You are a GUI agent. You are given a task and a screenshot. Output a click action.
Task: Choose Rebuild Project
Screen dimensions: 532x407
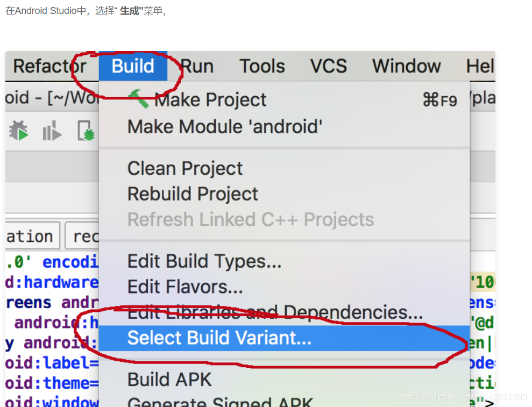coord(193,194)
